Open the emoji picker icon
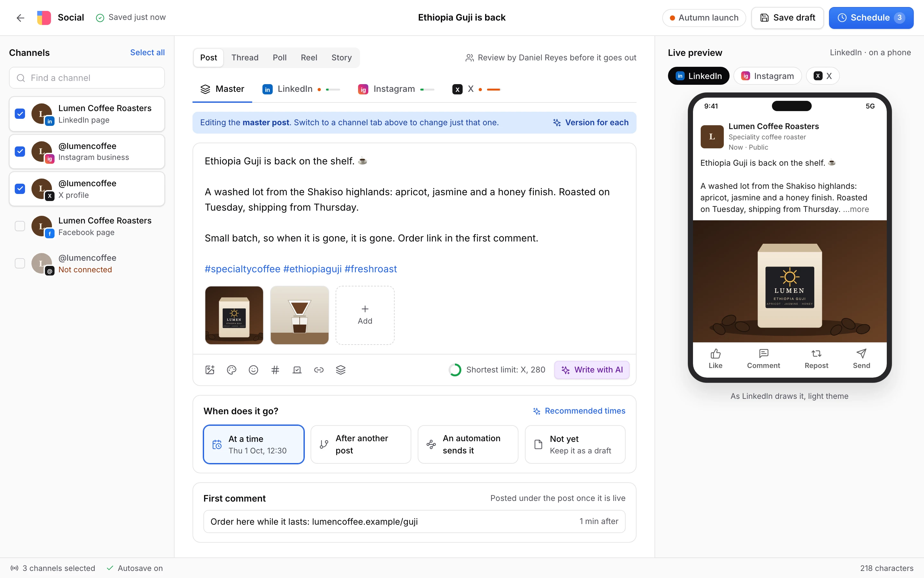This screenshot has width=924, height=578. (253, 370)
